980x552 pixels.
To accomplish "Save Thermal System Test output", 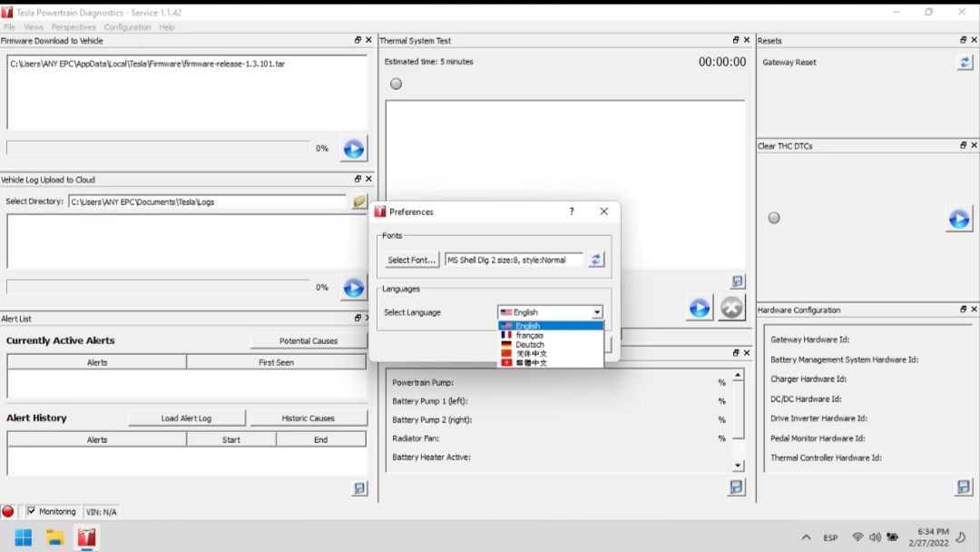I will pos(738,281).
